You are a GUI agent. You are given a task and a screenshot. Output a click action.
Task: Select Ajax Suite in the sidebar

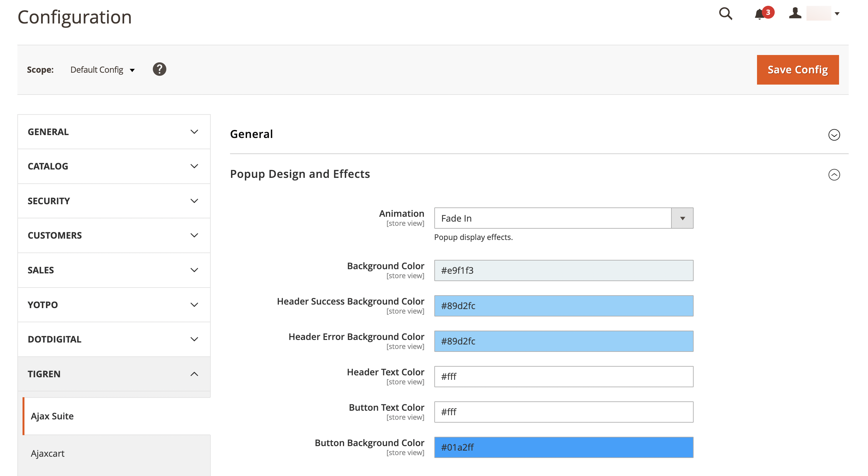pos(52,416)
